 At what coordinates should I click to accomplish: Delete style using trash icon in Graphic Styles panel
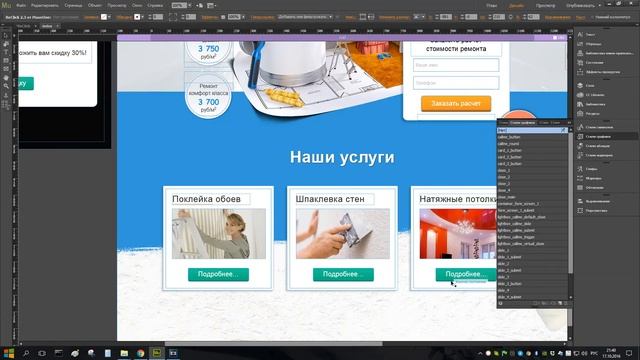pos(566,303)
